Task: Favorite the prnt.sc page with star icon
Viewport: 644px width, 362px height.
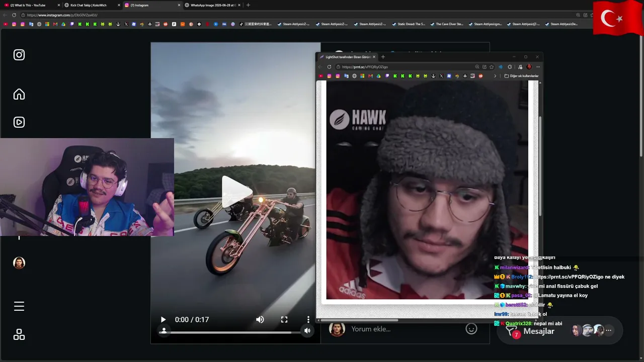Action: coord(492,67)
